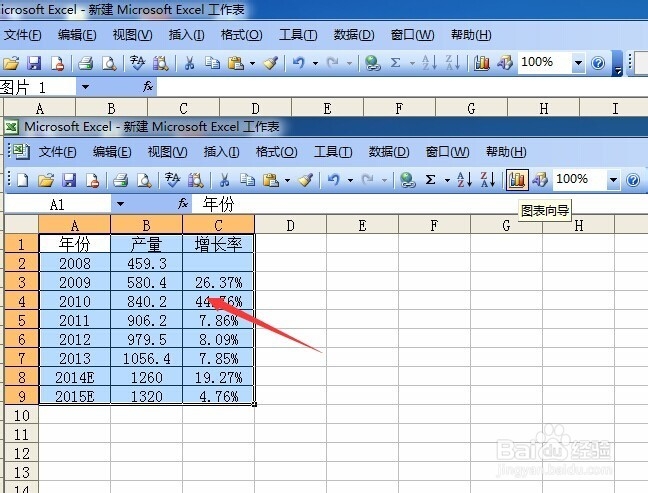Click the Open folder icon in embedded Excel toolbar
The width and height of the screenshot is (648, 493).
[46, 180]
